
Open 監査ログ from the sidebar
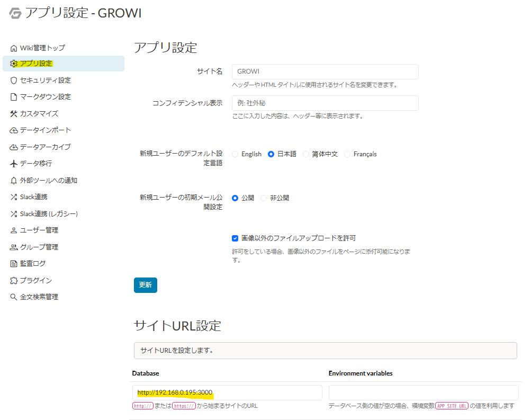[64, 264]
